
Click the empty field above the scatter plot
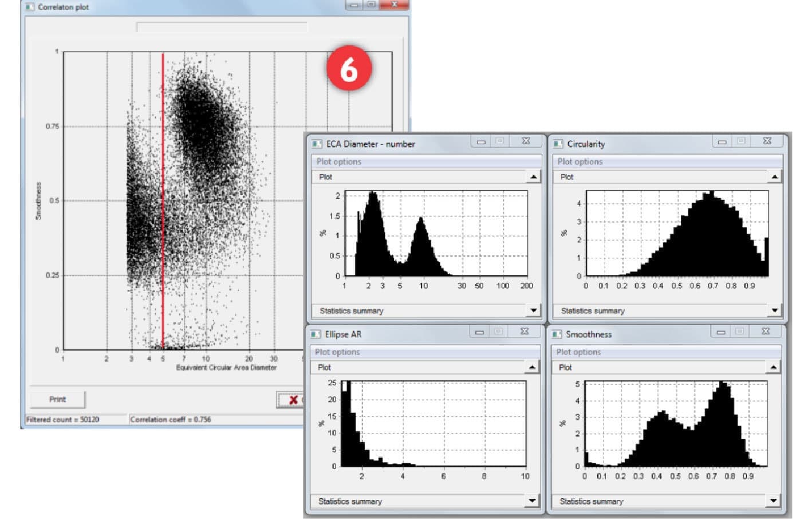click(222, 27)
